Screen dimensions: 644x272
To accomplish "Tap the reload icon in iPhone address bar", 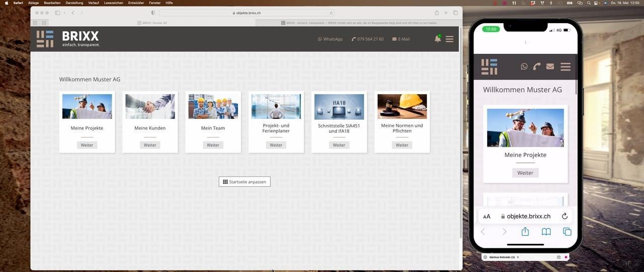I will tap(565, 216).
